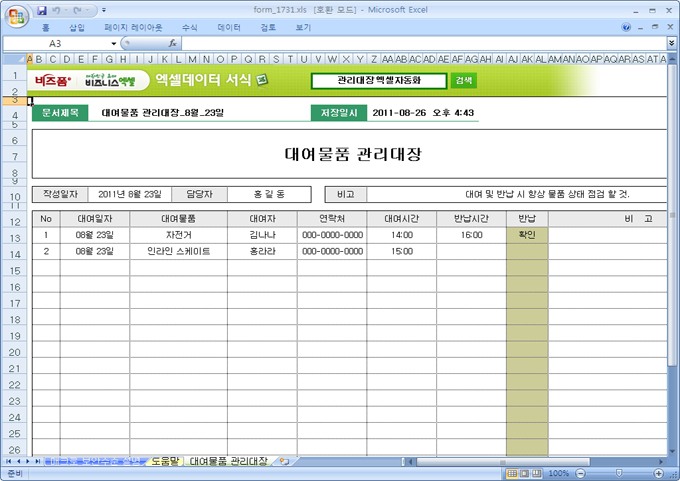The height and width of the screenshot is (481, 680).
Task: Click the select-all corner button
Action: [14, 59]
